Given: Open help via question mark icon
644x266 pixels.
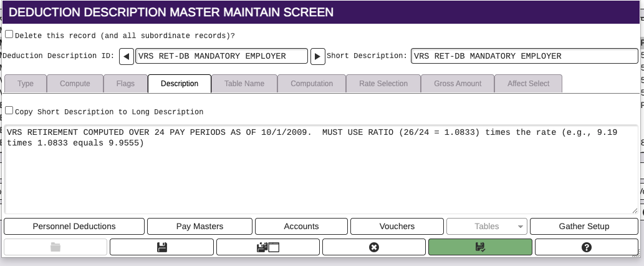Looking at the screenshot, I should pyautogui.click(x=586, y=247).
